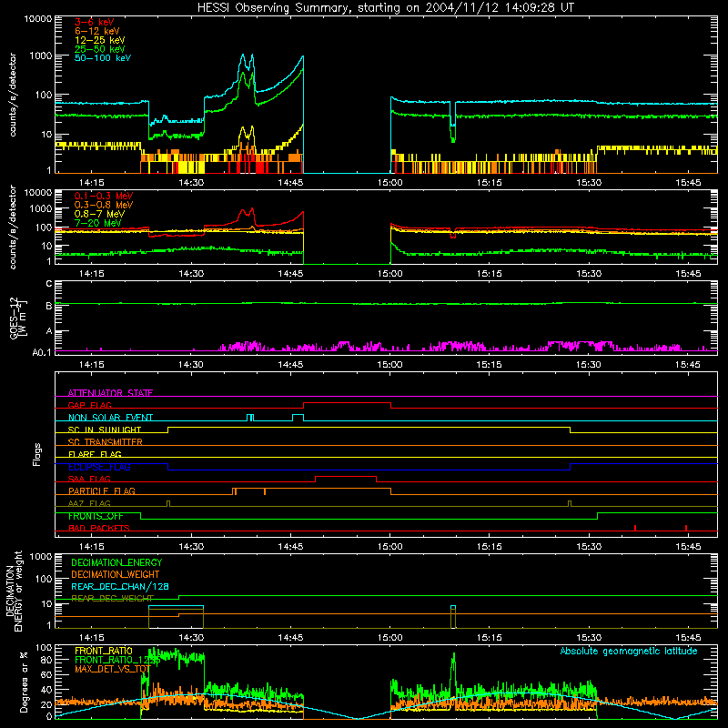Click the SC_IN_SUNLIGHT flag label

click(x=105, y=430)
